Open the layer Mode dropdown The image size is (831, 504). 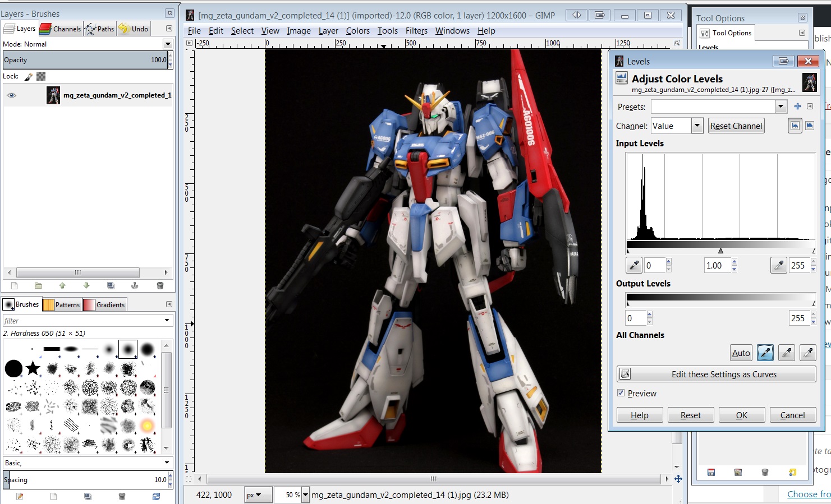pos(167,44)
